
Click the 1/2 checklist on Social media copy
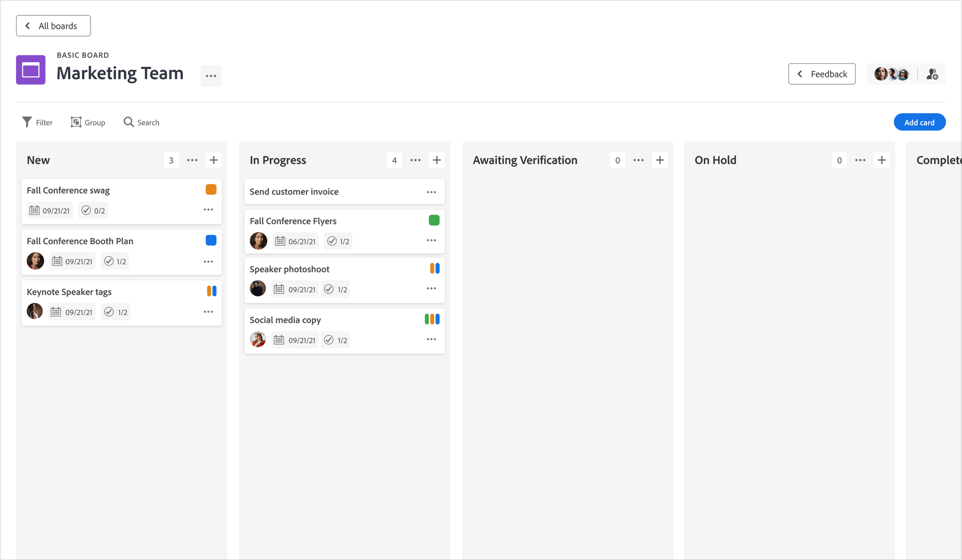(335, 340)
